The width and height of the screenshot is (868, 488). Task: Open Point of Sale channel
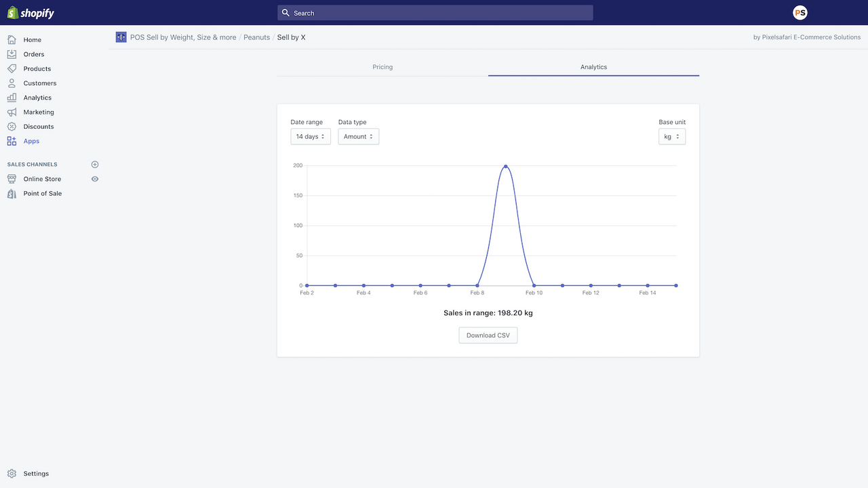(43, 193)
